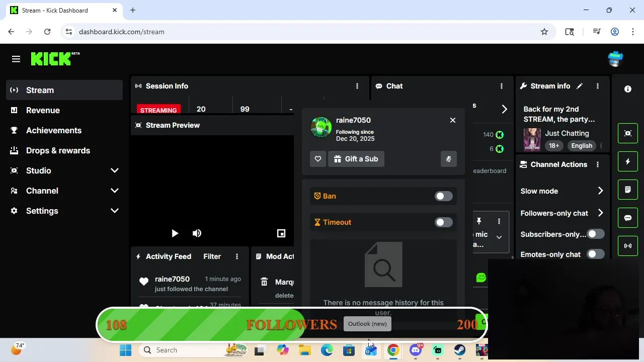Play the stream preview

[175, 233]
